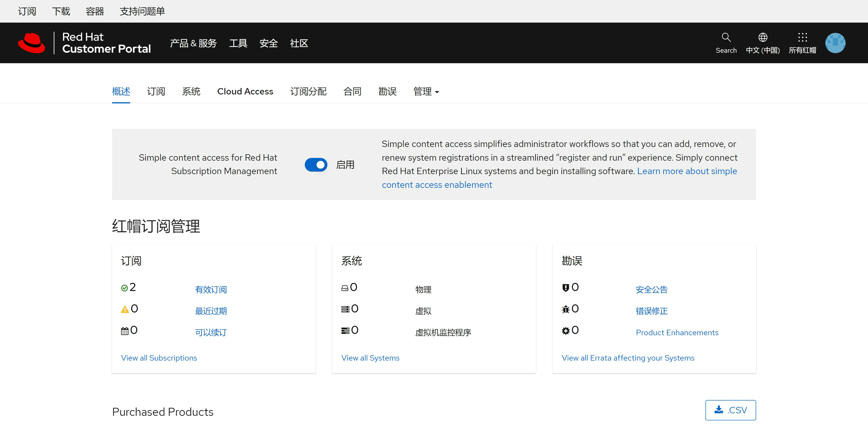Click the 最近过期 warning icon

click(124, 309)
